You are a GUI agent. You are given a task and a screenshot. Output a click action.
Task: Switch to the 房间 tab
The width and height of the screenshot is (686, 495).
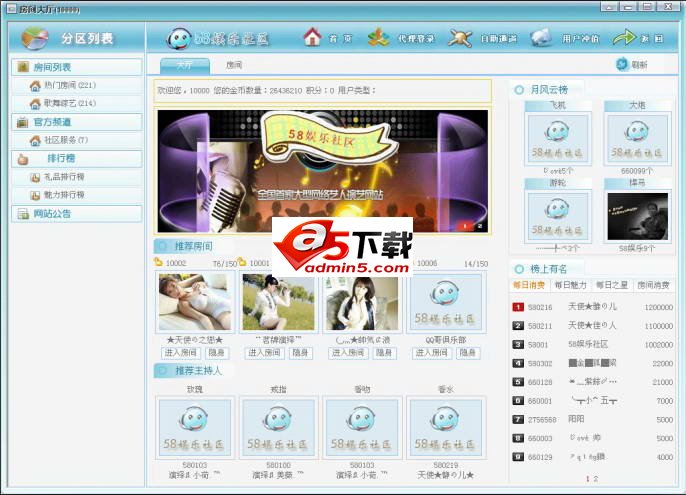click(x=234, y=65)
